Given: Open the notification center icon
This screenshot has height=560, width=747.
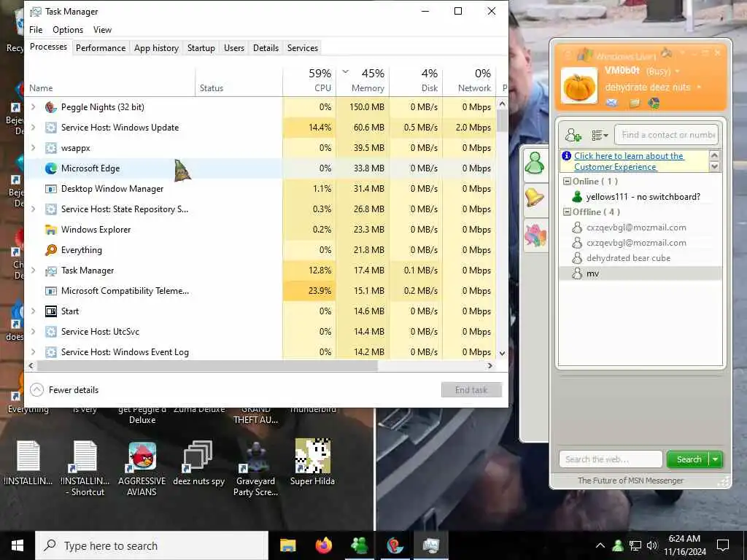Looking at the screenshot, I should pyautogui.click(x=723, y=545).
